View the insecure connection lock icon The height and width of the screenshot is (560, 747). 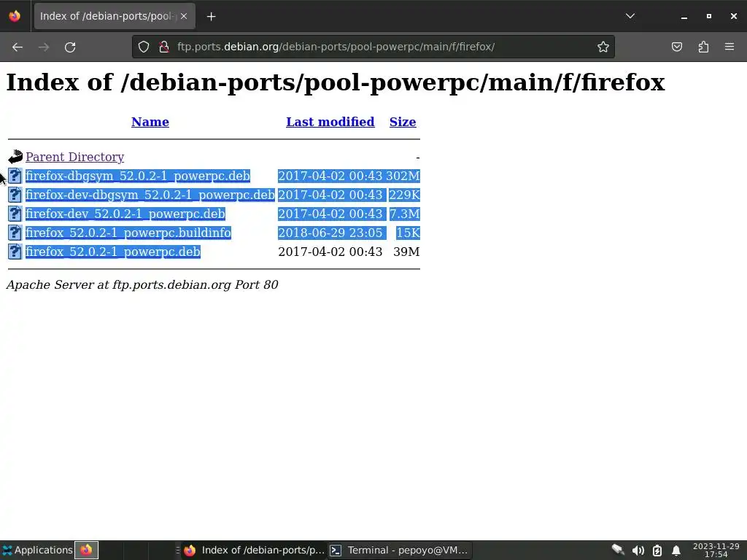164,47
